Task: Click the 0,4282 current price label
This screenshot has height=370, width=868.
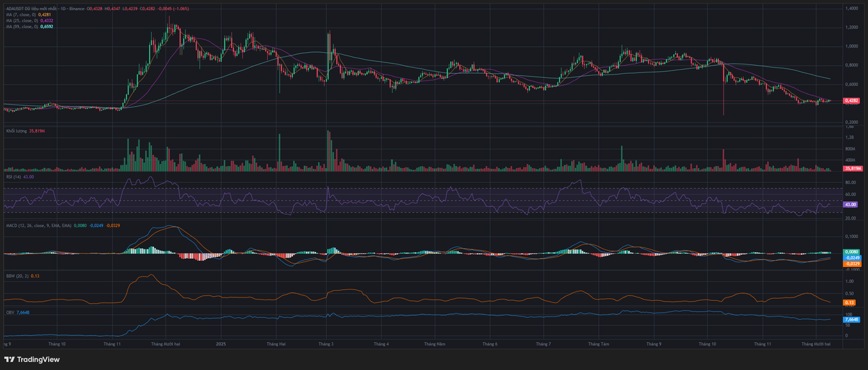Action: [852, 100]
